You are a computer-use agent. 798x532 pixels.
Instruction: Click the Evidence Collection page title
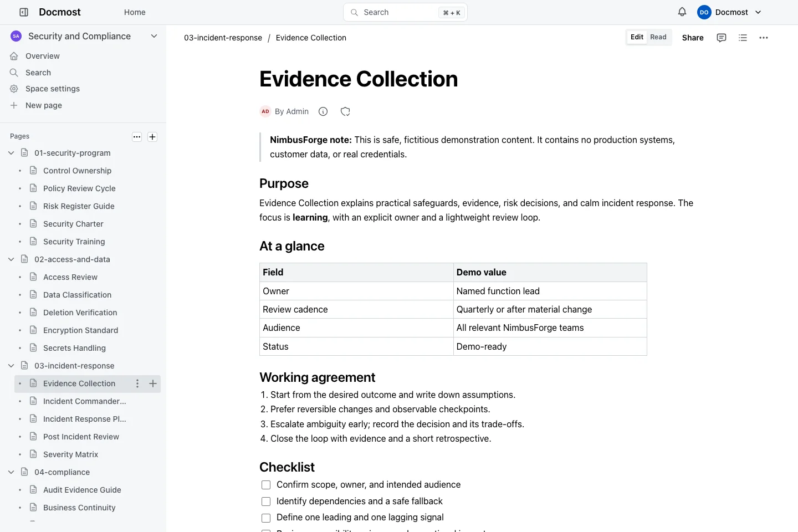pyautogui.click(x=359, y=79)
